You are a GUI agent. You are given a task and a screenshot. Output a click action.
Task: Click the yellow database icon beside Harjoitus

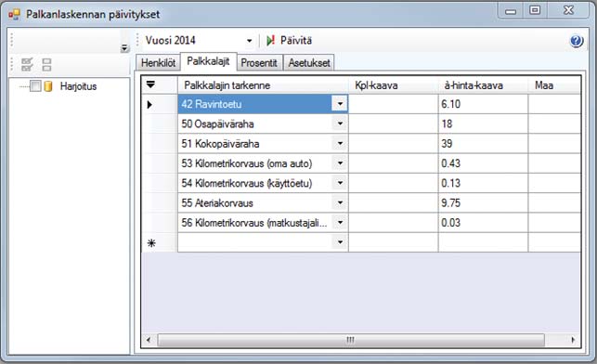(x=48, y=86)
